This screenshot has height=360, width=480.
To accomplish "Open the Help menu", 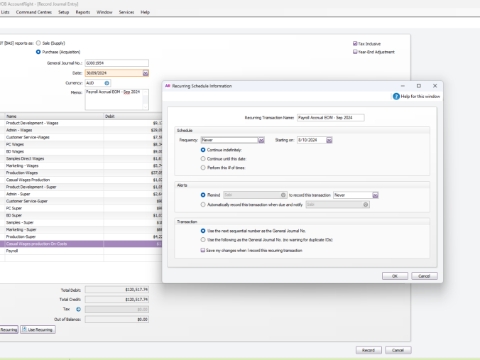I will (x=145, y=12).
